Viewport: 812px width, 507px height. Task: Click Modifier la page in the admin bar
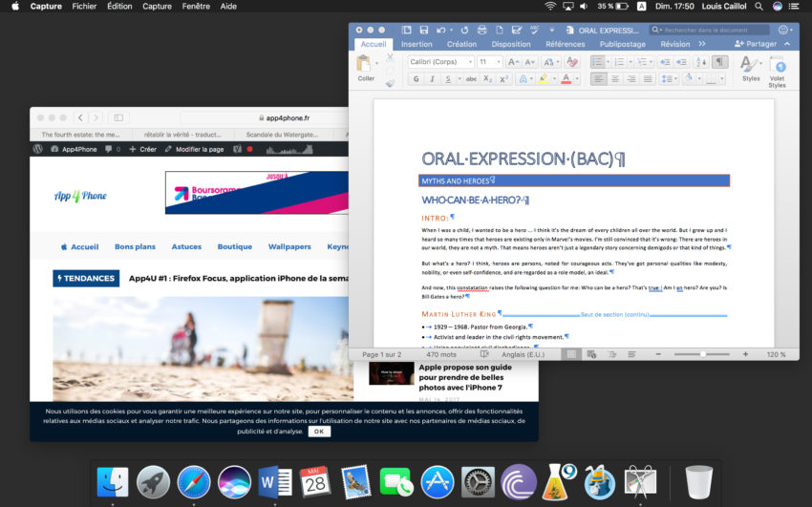[x=195, y=149]
